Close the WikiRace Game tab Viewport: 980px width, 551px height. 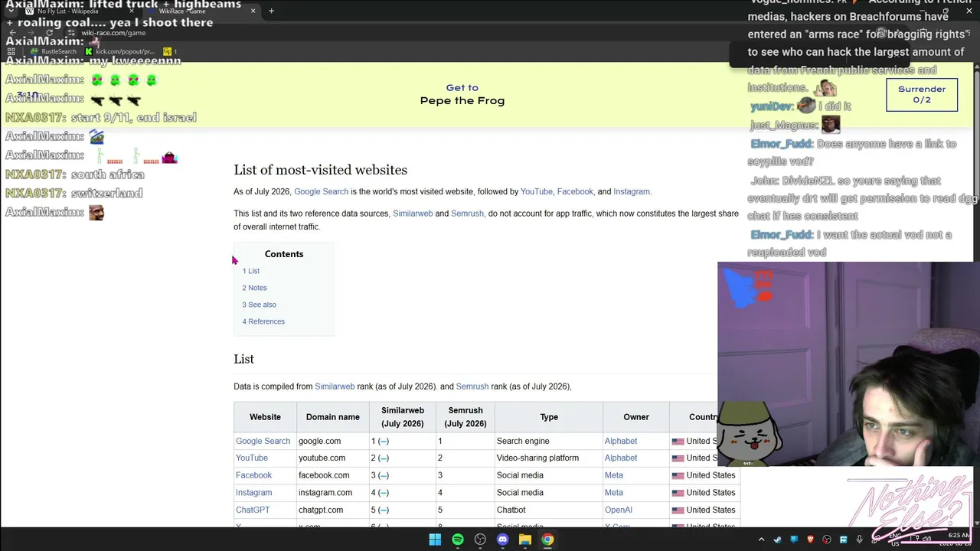253,11
